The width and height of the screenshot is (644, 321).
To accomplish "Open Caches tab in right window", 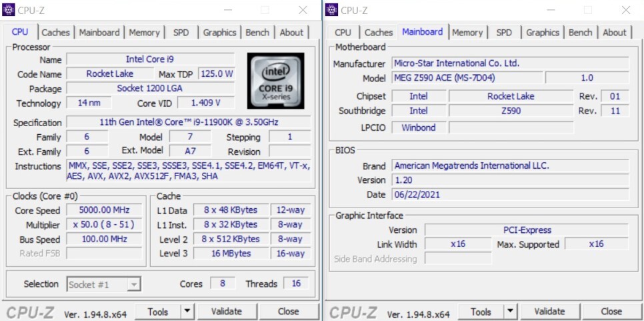I will pyautogui.click(x=379, y=33).
